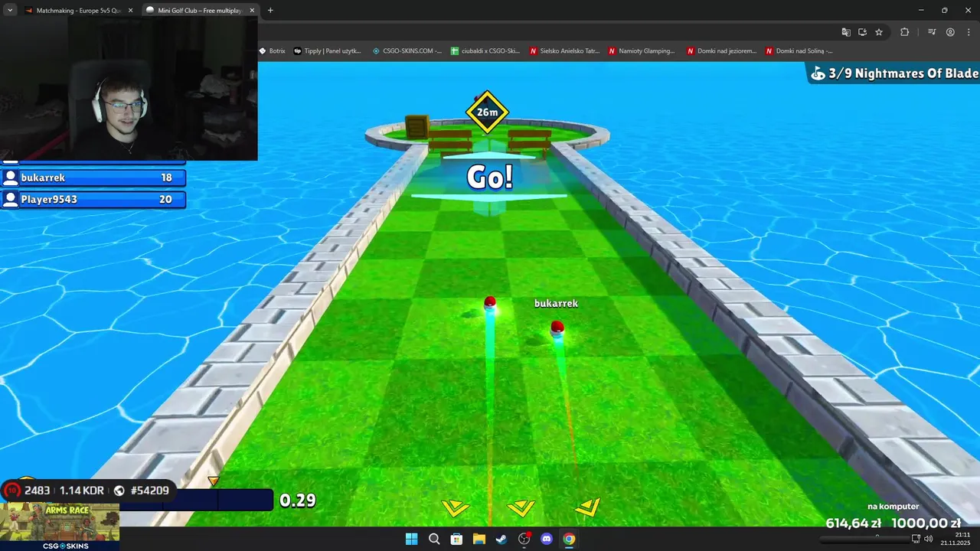Click the bukarrek name tag above the ball
The image size is (980, 551).
556,304
